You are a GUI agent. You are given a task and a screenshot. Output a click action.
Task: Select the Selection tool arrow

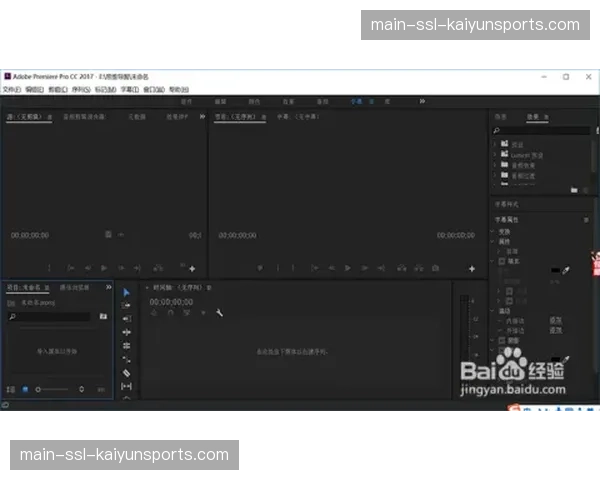126,293
